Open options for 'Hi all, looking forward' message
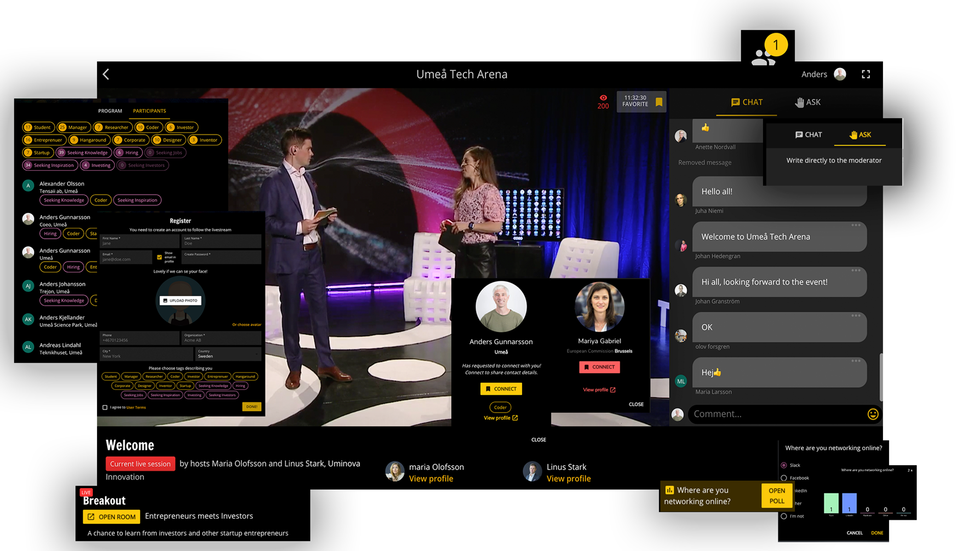980x551 pixels. (x=856, y=270)
